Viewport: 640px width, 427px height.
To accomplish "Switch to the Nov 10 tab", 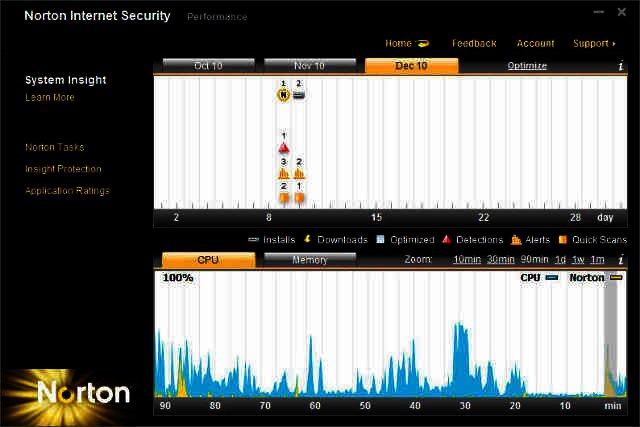I will coord(310,66).
